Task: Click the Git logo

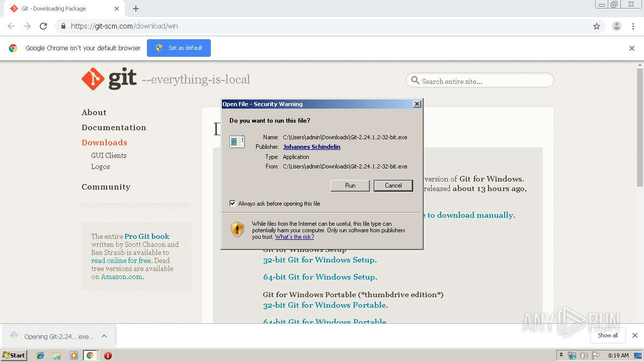Action: (x=109, y=79)
